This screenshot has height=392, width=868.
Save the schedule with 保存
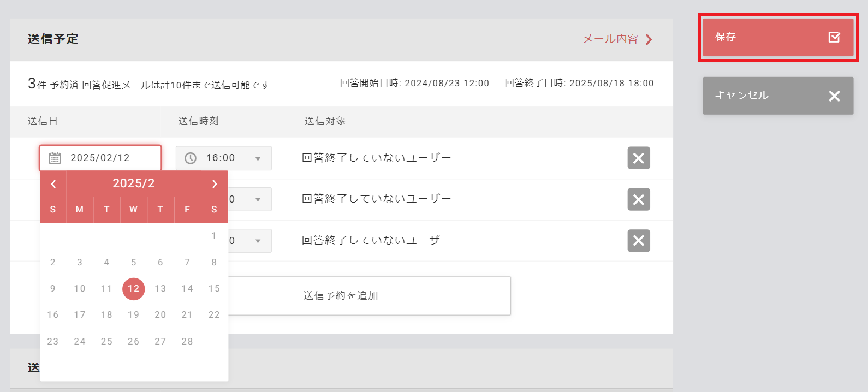(x=777, y=37)
